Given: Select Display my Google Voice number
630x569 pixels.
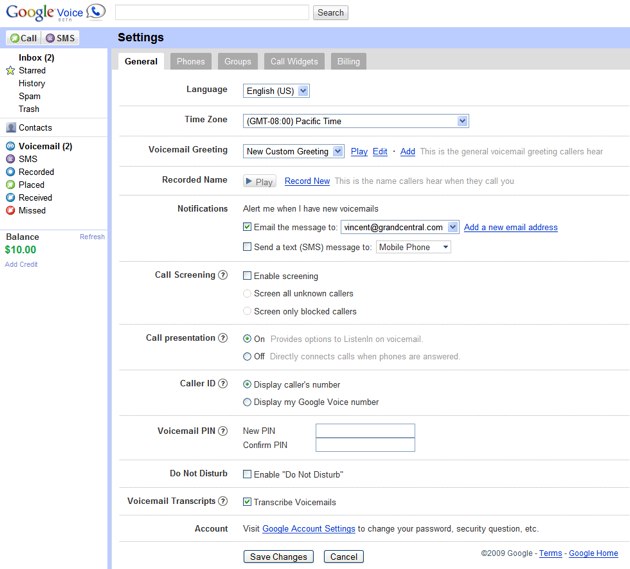Looking at the screenshot, I should tap(248, 402).
